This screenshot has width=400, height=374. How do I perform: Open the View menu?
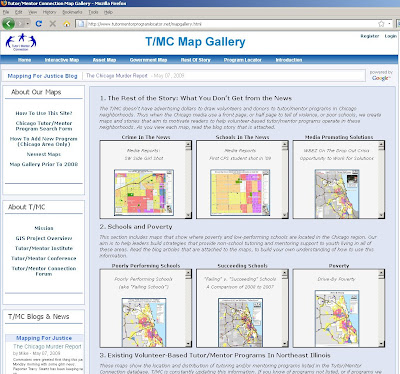point(33,12)
